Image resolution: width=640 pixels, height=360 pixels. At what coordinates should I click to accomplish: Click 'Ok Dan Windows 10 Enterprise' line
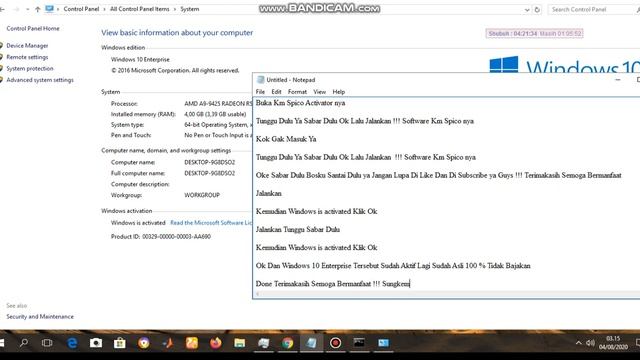pos(393,266)
